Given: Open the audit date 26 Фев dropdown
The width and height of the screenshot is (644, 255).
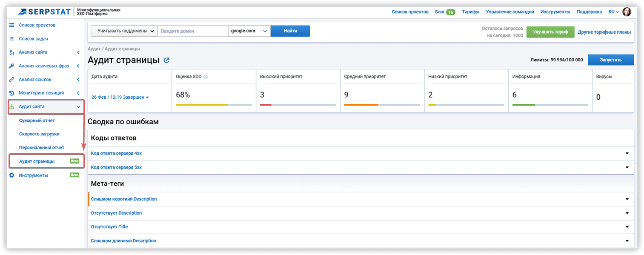Looking at the screenshot, I should [x=120, y=97].
